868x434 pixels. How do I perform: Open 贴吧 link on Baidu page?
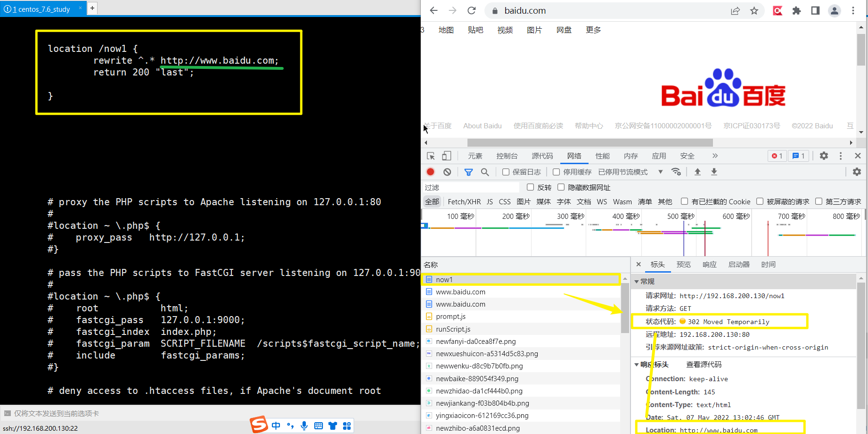coord(475,30)
